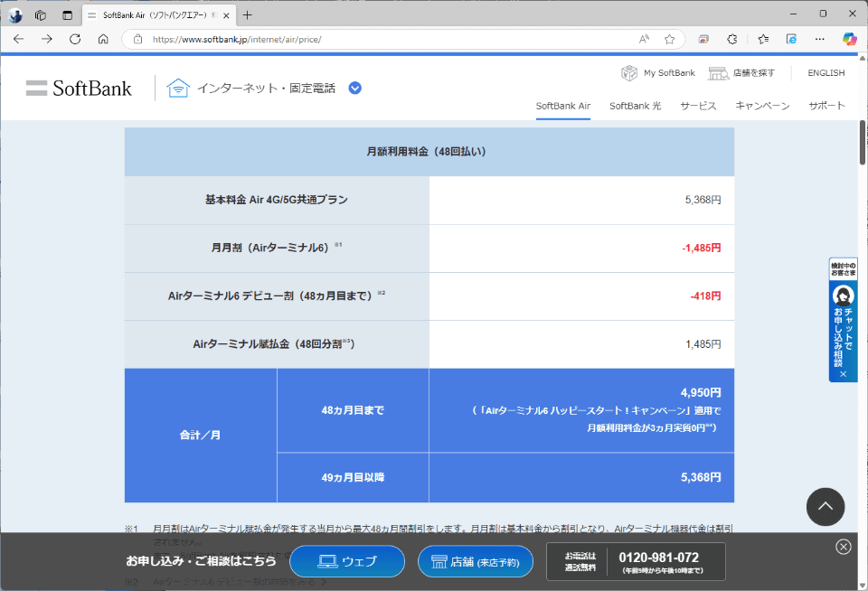Click the SoftBank logo
868x591 pixels.
(x=79, y=88)
